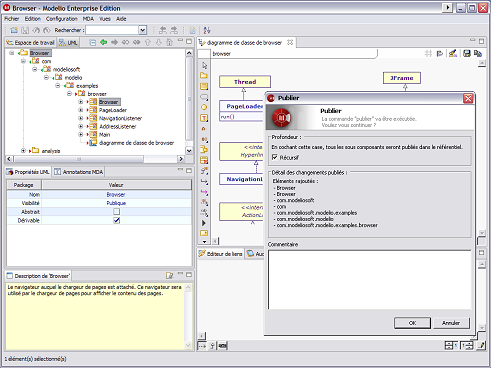Screen dimensions: 491x368
Task: Click the paintbrush edit icon in diagram toolbar
Action: click(x=452, y=53)
